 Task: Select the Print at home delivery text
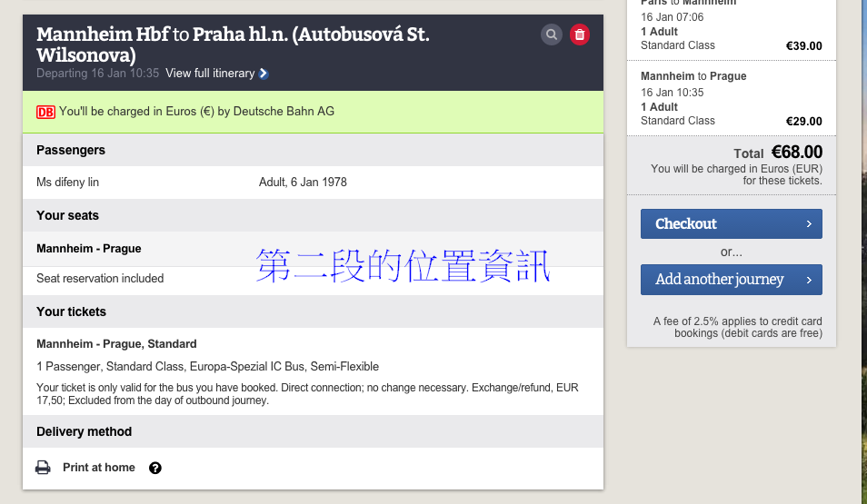point(99,468)
